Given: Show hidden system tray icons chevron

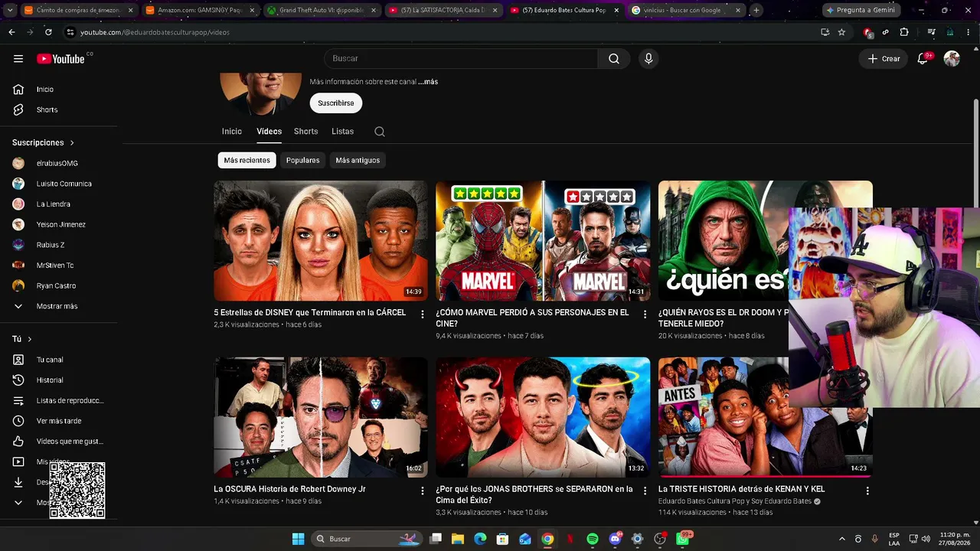Looking at the screenshot, I should tap(842, 539).
